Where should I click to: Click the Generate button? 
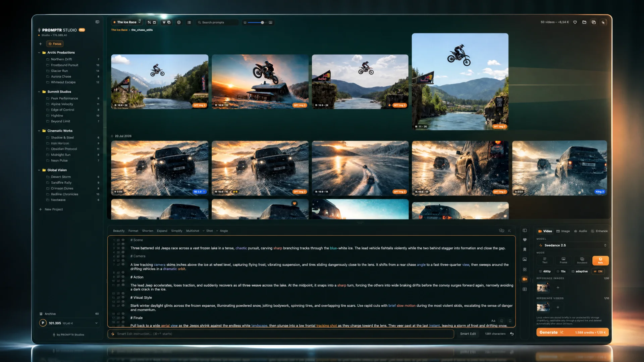click(573, 333)
